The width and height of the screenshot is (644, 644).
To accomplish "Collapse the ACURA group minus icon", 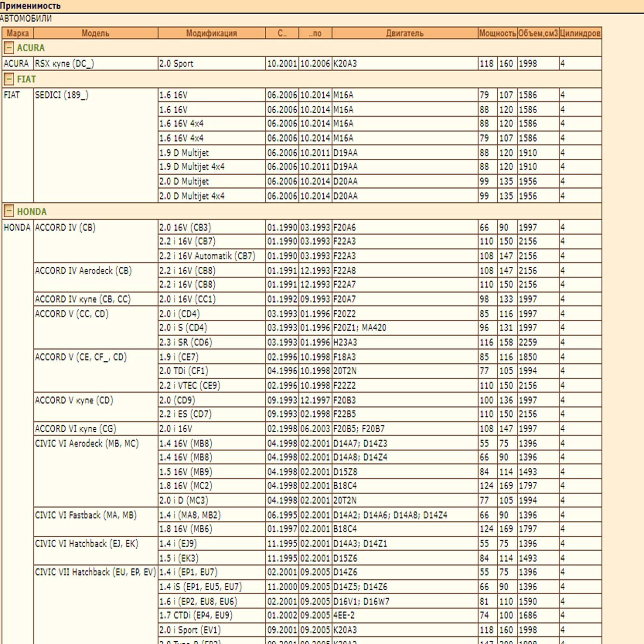I will pyautogui.click(x=9, y=48).
